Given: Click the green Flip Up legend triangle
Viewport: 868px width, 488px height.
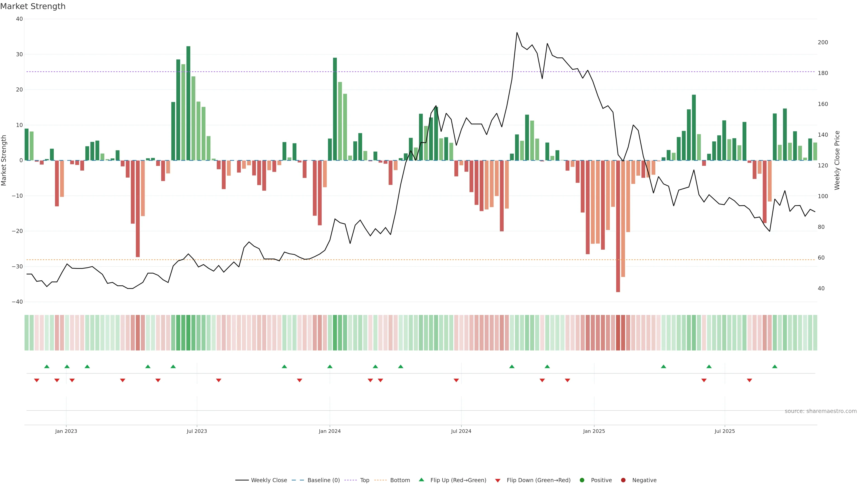Looking at the screenshot, I should pos(421,480).
